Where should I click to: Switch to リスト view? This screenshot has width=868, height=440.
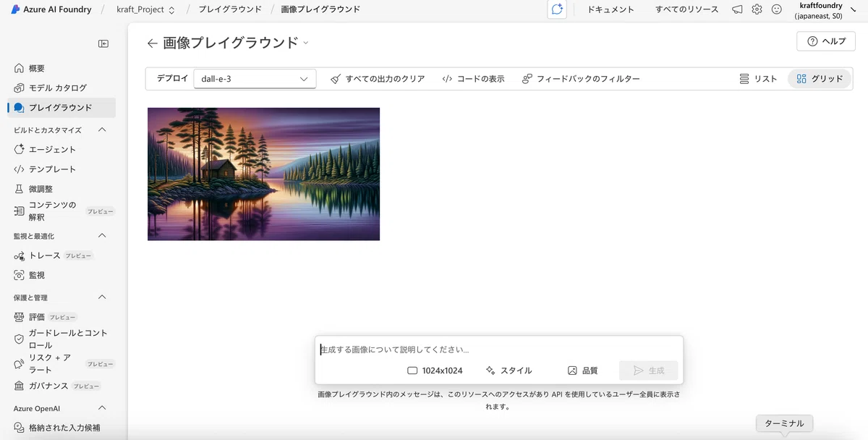(x=758, y=79)
